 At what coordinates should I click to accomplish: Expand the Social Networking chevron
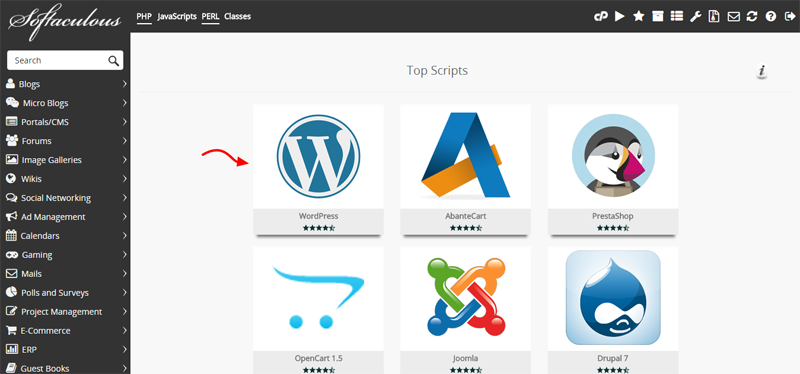click(x=124, y=198)
